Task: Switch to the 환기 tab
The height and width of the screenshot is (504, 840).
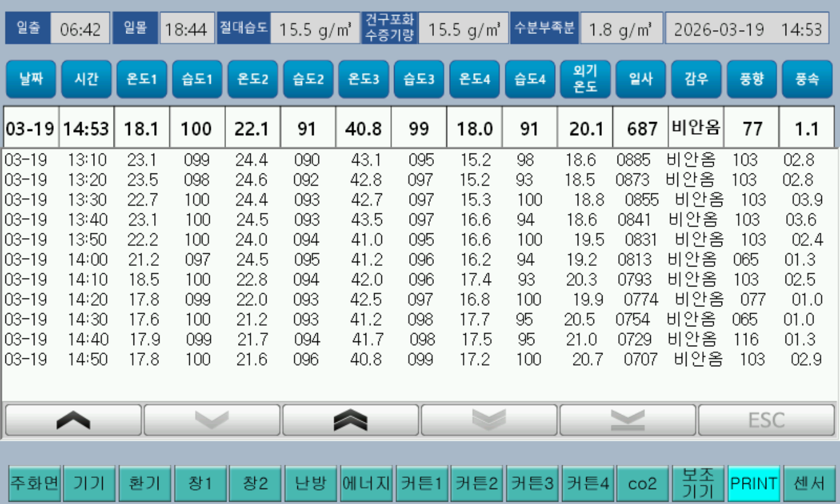Action: 145,483
